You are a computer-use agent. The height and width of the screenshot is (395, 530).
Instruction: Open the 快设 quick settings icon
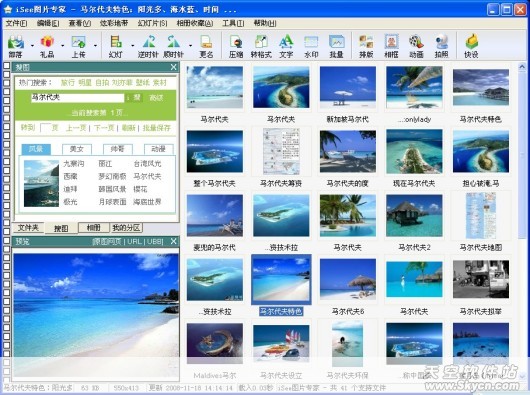[472, 46]
